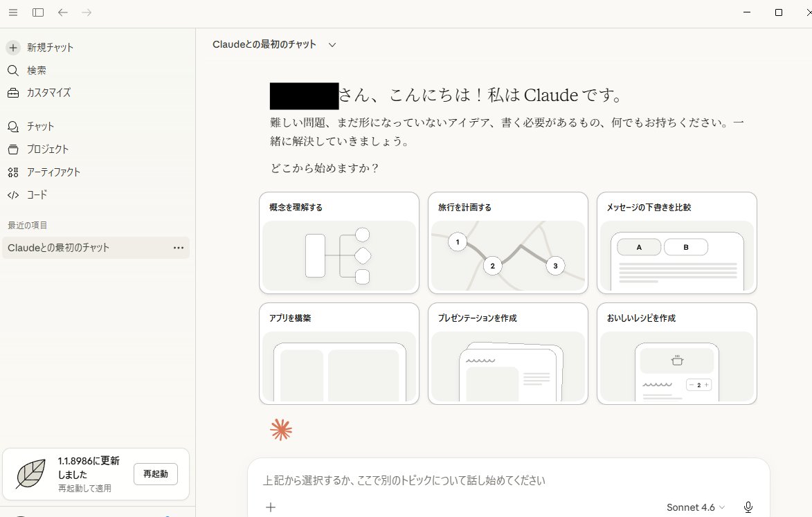Click the folder icon beside プロジェクト
812x517 pixels.
(13, 149)
